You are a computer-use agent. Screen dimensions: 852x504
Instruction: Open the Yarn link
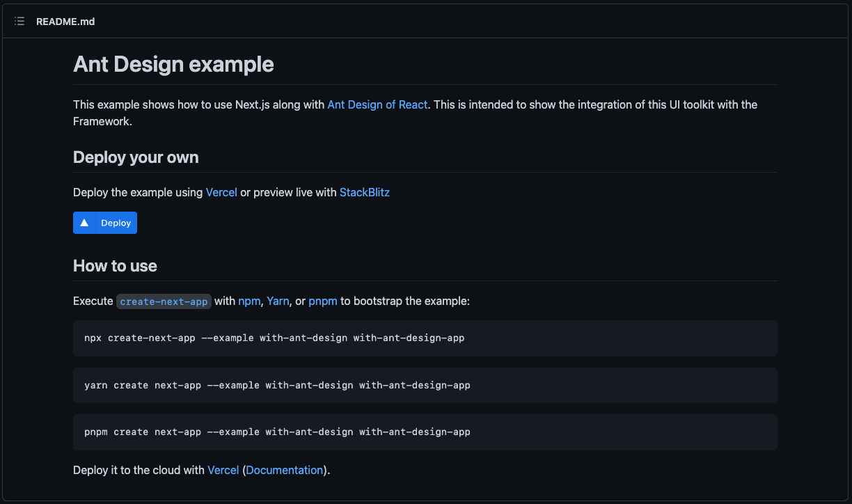(278, 301)
